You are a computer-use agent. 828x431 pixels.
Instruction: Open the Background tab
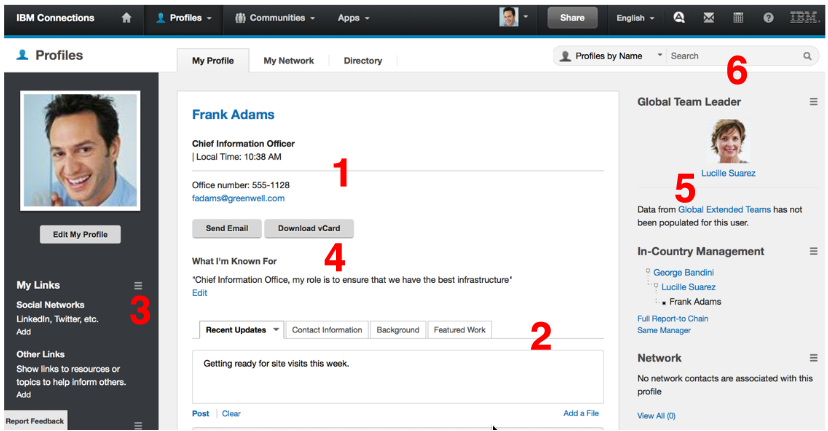click(x=398, y=330)
